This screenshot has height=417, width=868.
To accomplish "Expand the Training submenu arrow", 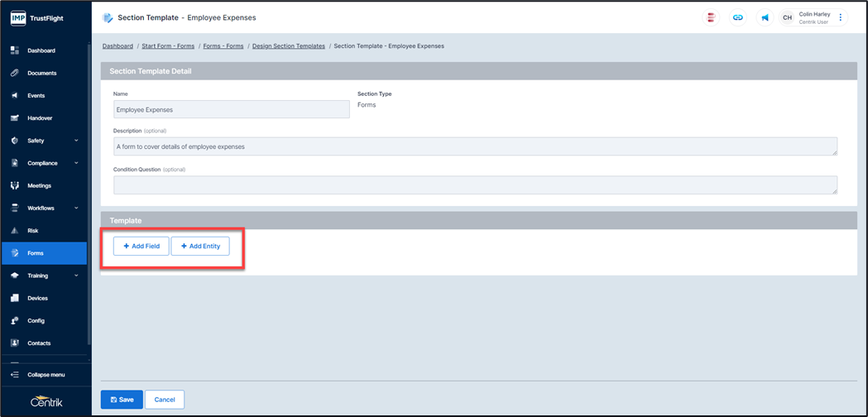I will [77, 276].
